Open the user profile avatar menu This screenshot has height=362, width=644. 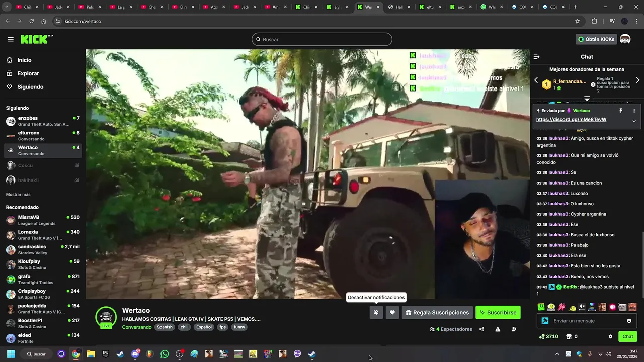coord(625,39)
